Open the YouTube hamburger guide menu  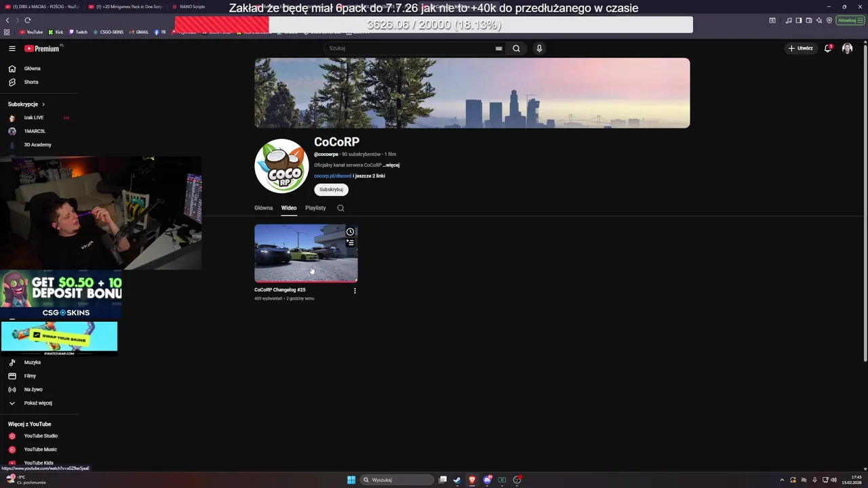[12, 49]
